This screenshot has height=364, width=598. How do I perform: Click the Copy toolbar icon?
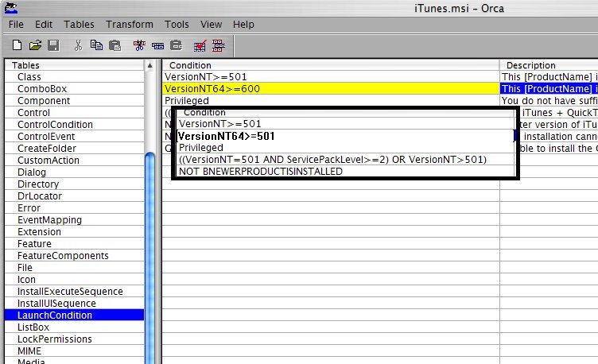[x=96, y=45]
